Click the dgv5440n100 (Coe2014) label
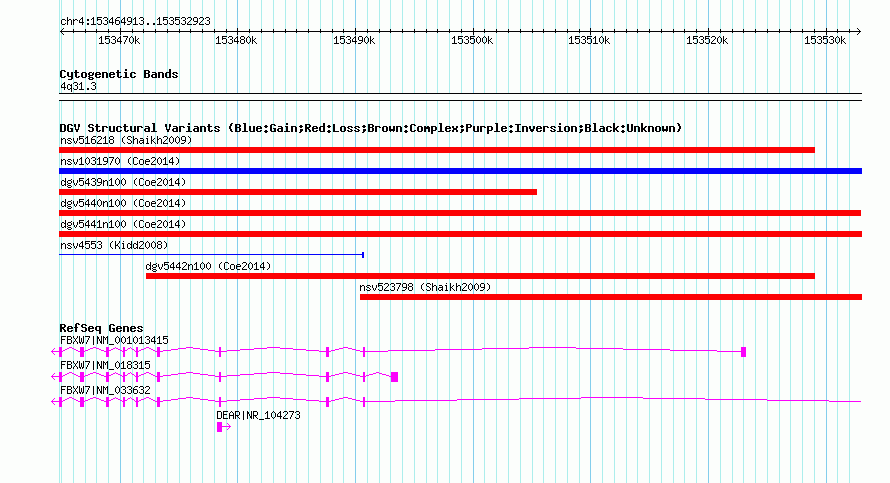This screenshot has width=890, height=483. point(123,203)
